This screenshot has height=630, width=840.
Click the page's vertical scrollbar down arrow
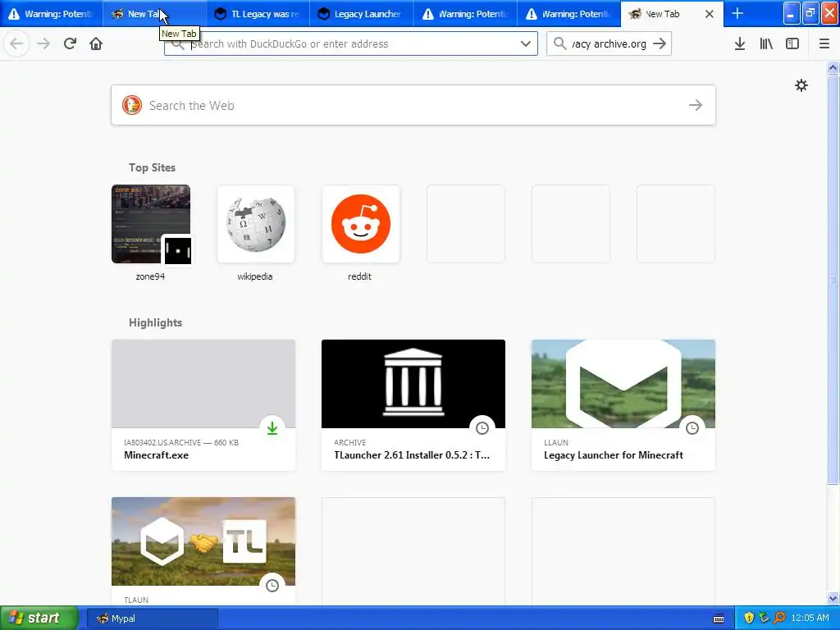(x=833, y=598)
